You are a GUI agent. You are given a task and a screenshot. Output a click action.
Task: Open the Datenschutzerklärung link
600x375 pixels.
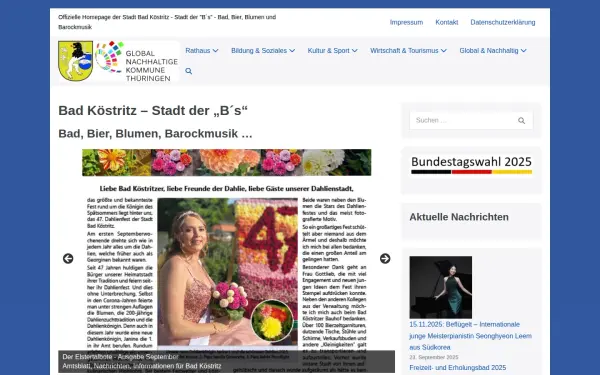[x=503, y=22]
